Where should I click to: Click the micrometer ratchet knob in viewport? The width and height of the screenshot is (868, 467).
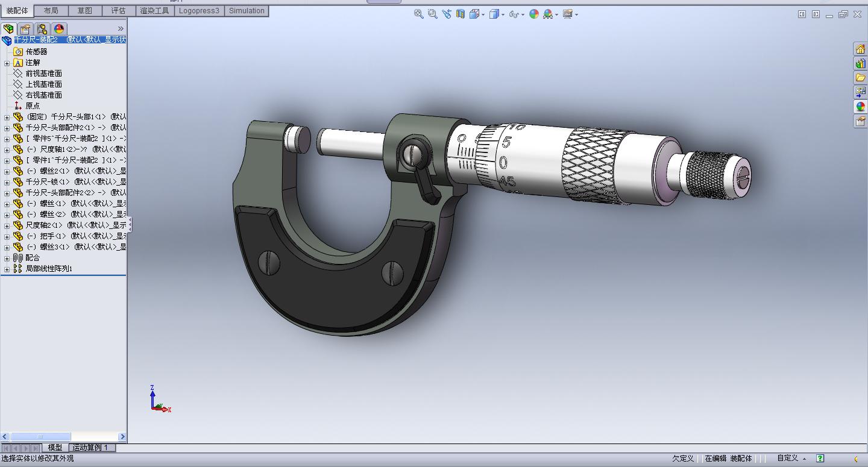(719, 175)
